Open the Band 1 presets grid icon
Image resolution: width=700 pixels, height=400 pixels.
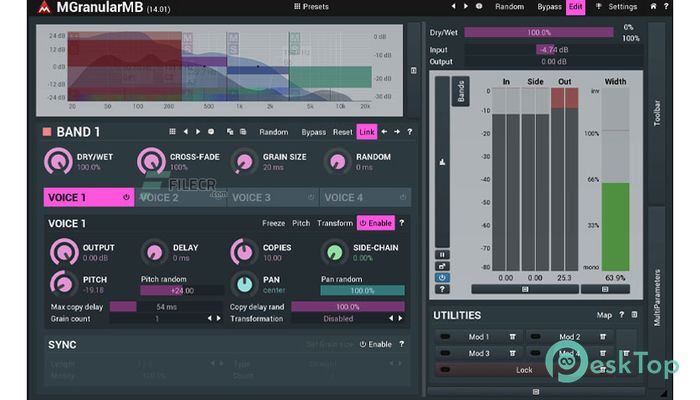172,132
